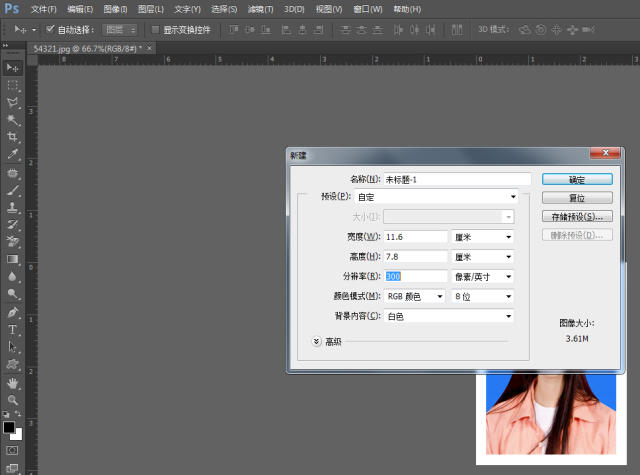Image resolution: width=640 pixels, height=475 pixels.
Task: Click the Zoom tool magnifier
Action: 13,399
